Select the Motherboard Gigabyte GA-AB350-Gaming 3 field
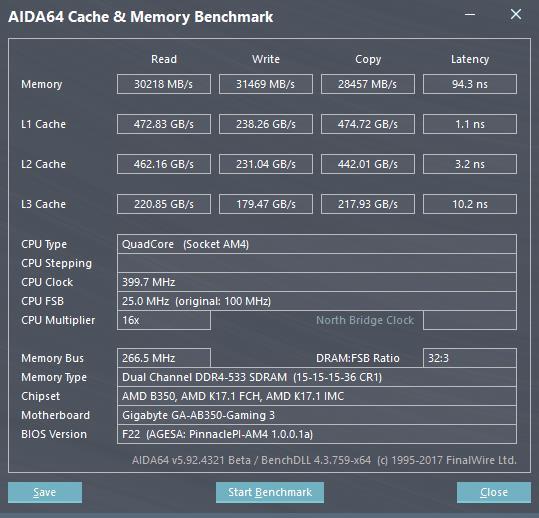 click(x=317, y=415)
